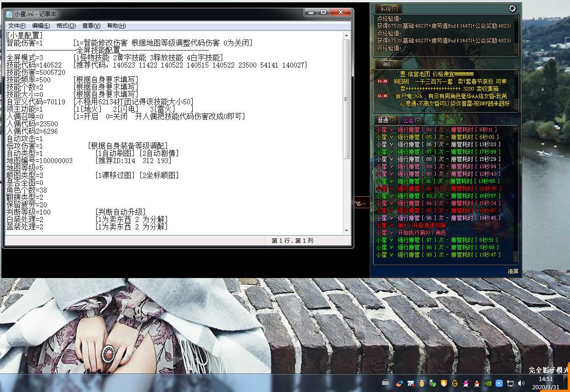The height and width of the screenshot is (392, 570).
Task: Open the second QQ penguin tray icon
Action: click(477, 383)
